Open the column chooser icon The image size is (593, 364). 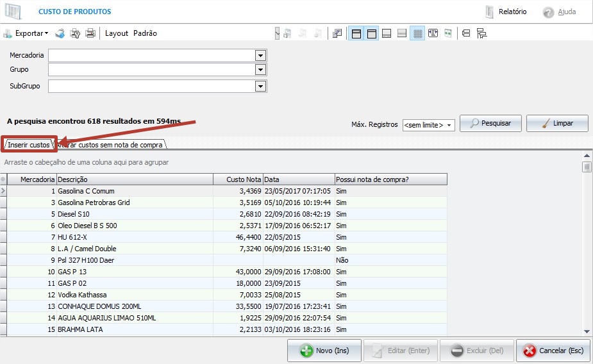click(x=337, y=33)
